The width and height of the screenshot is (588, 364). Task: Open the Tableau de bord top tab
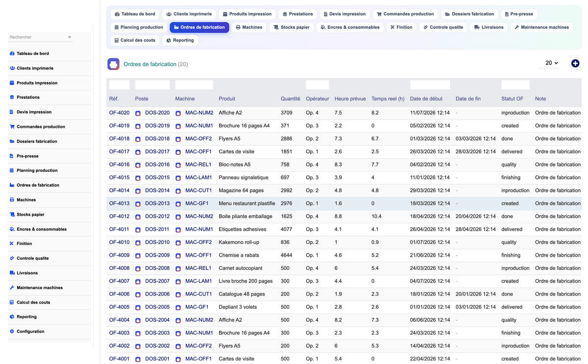pos(135,14)
